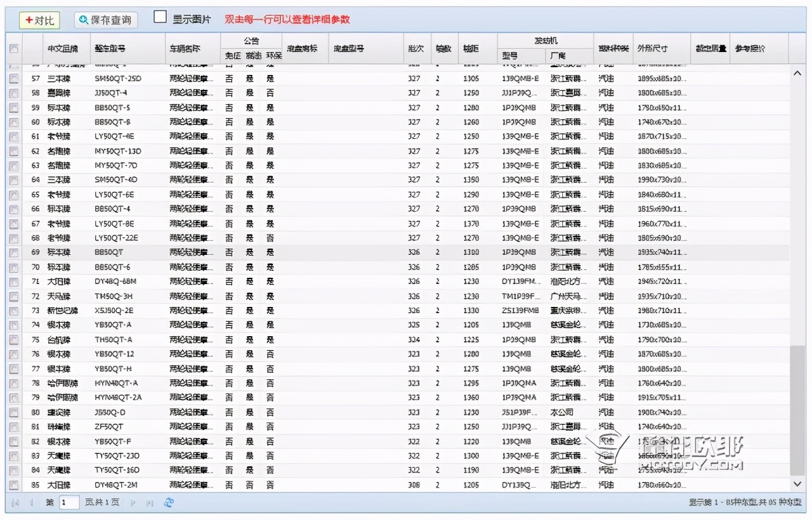Click the red 双击每一行可以查看详细参数 hint text
The image size is (812, 520).
tap(287, 20)
